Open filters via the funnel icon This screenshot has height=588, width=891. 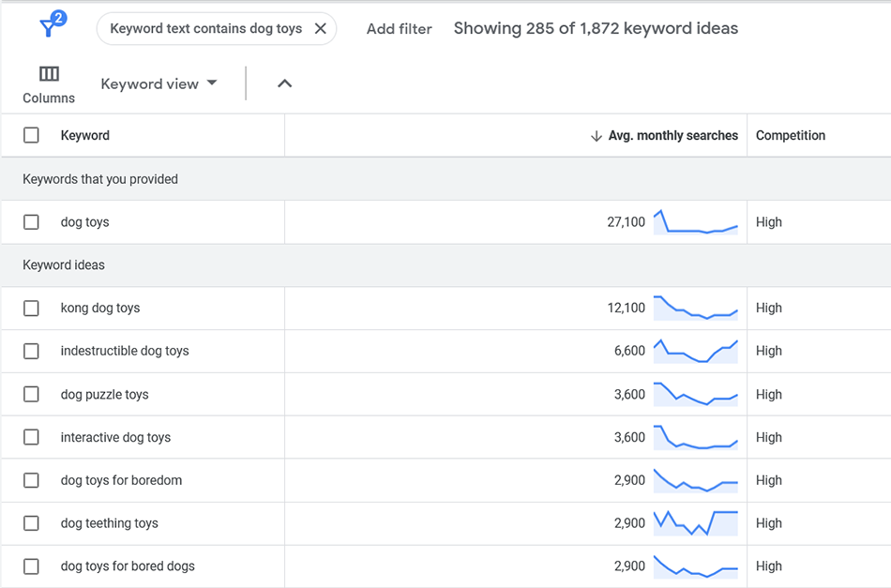tap(49, 26)
